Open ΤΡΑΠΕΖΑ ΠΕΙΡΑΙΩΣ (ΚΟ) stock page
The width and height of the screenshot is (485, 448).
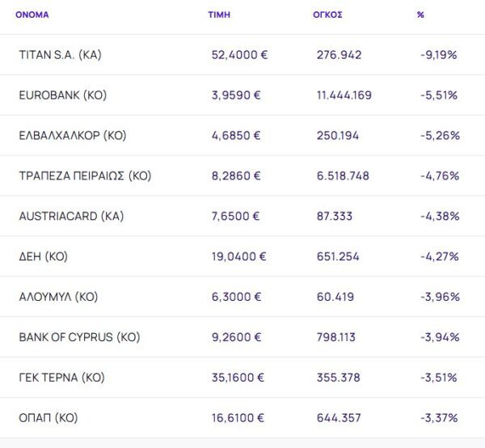(85, 176)
